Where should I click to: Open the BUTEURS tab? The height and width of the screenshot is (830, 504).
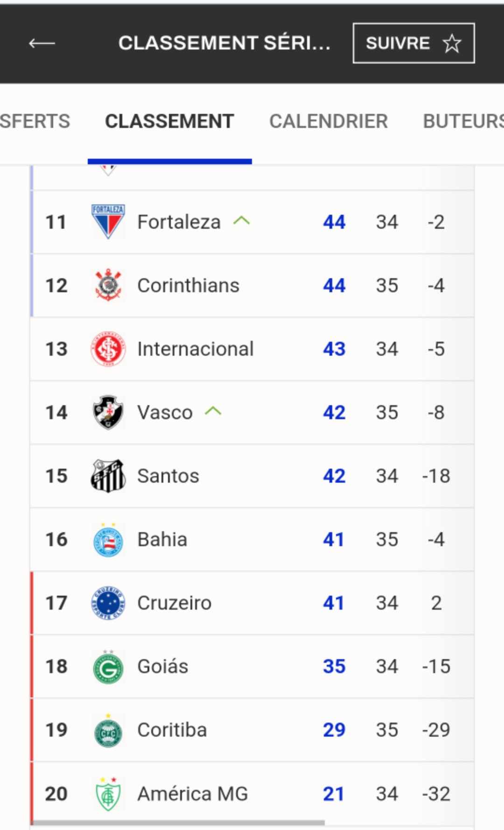pyautogui.click(x=462, y=121)
